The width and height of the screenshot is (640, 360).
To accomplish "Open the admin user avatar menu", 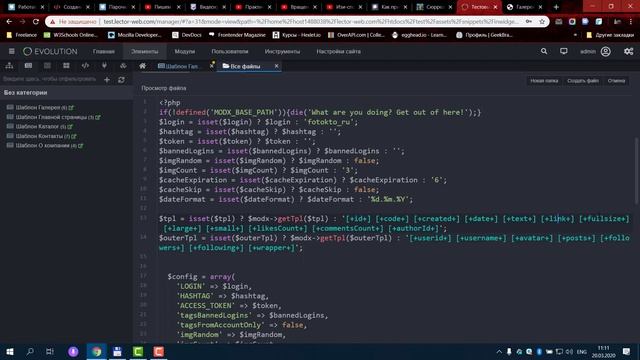I will click(606, 51).
